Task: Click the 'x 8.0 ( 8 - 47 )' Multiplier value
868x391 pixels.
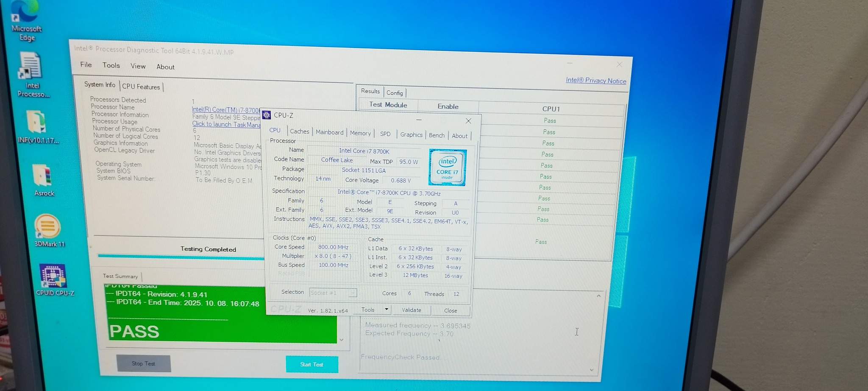Action: coord(333,256)
